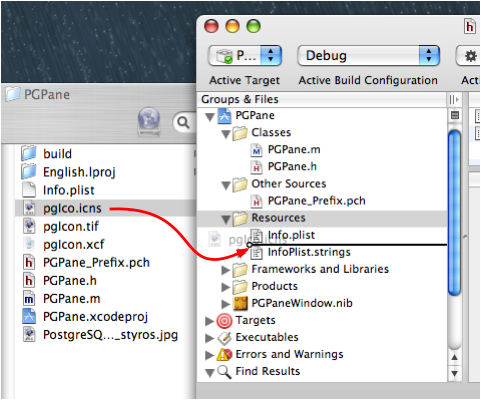Click the Finder search field
The width and height of the screenshot is (481, 401).
point(185,123)
